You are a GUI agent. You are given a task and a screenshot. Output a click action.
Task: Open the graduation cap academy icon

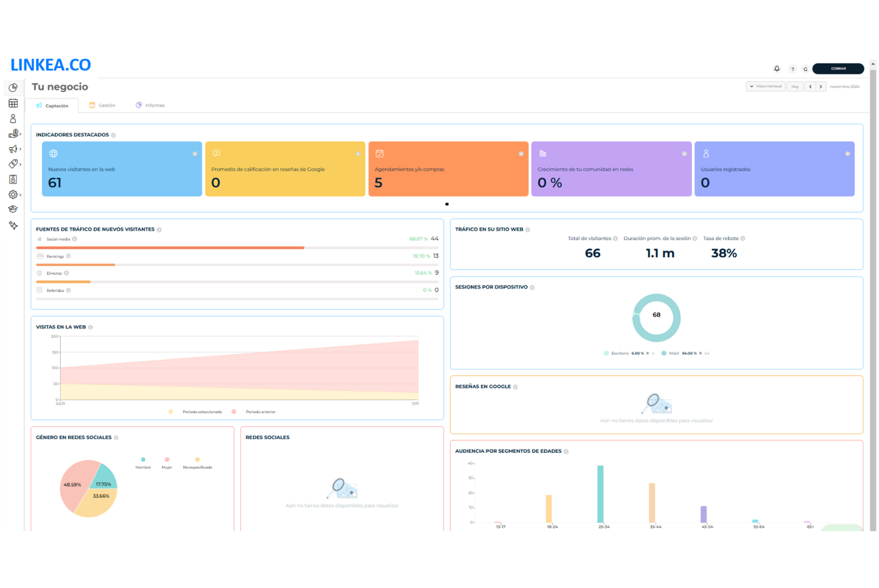[13, 209]
